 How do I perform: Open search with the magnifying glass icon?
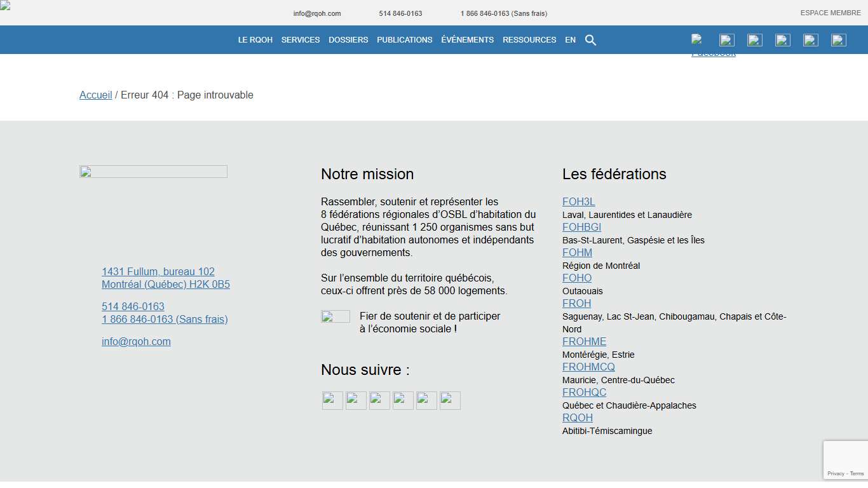[590, 39]
